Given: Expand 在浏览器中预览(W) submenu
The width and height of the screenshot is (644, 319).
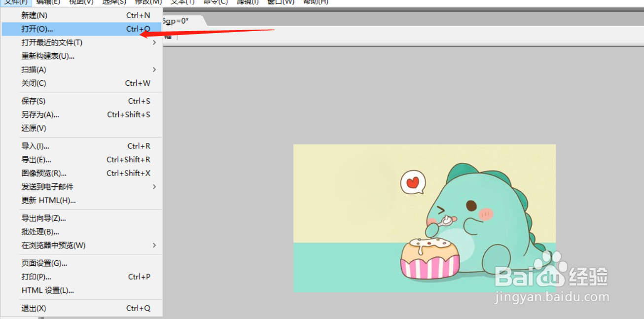Looking at the screenshot, I should point(82,246).
